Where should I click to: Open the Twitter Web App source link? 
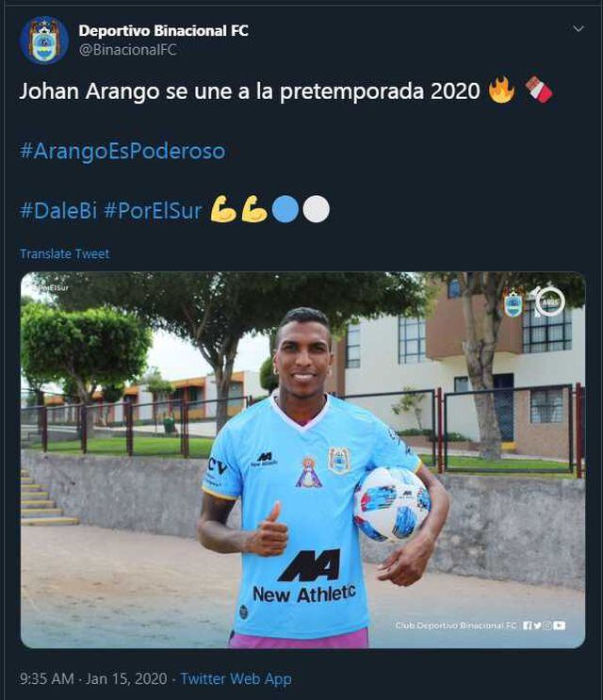click(236, 678)
